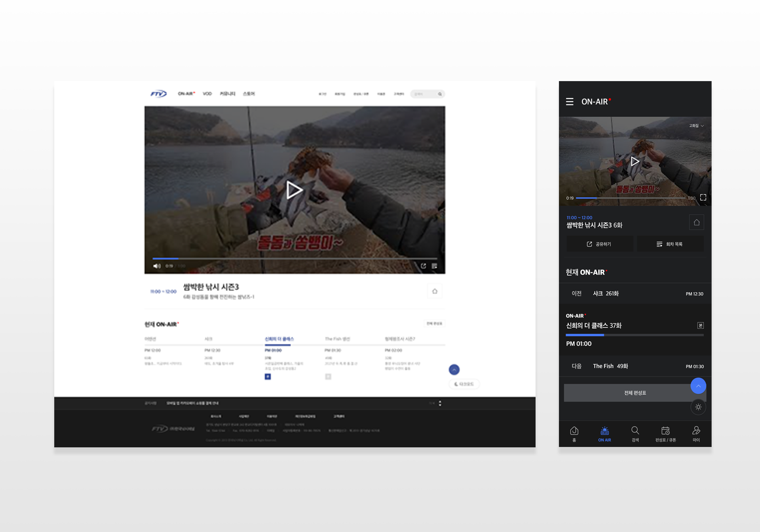
Task: Tap the fullscreen icon on mobile player
Action: [x=703, y=197]
